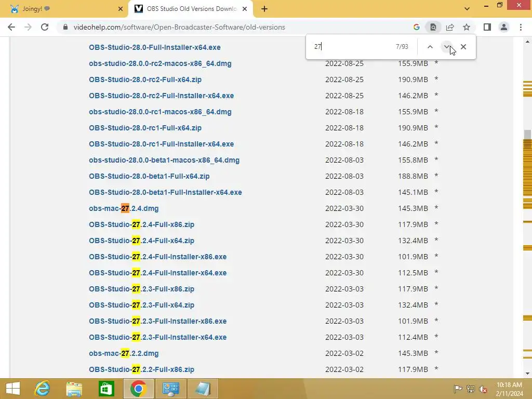Launch Internet Explorer from the taskbar
This screenshot has height=399, width=532.
click(x=42, y=389)
